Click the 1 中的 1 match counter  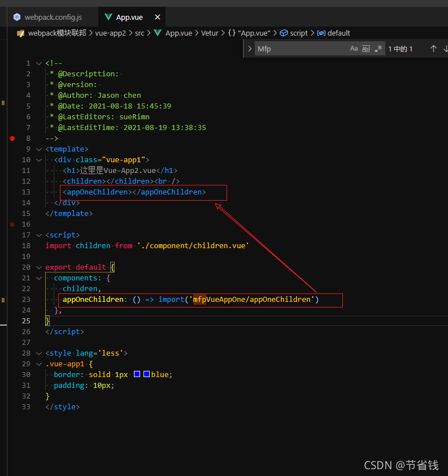click(401, 49)
